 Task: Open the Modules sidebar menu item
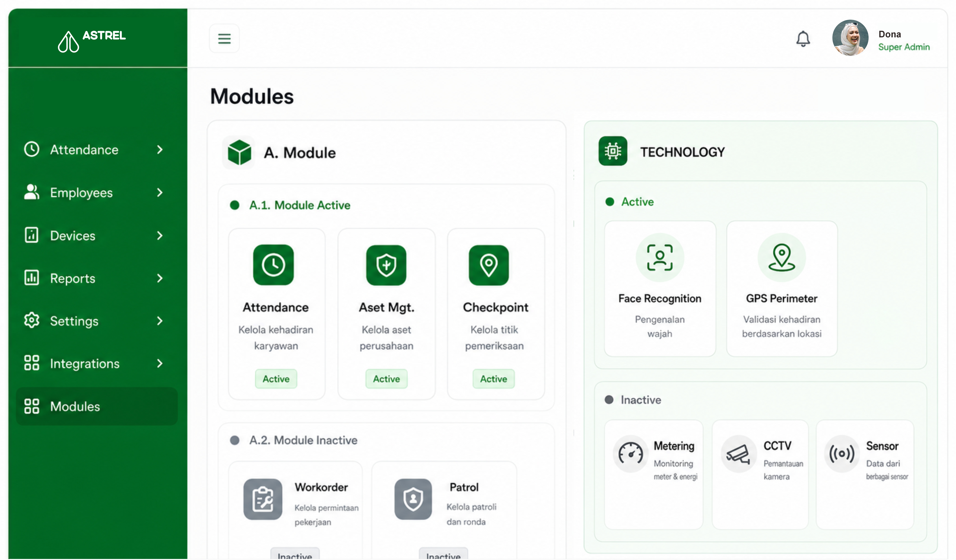point(97,406)
